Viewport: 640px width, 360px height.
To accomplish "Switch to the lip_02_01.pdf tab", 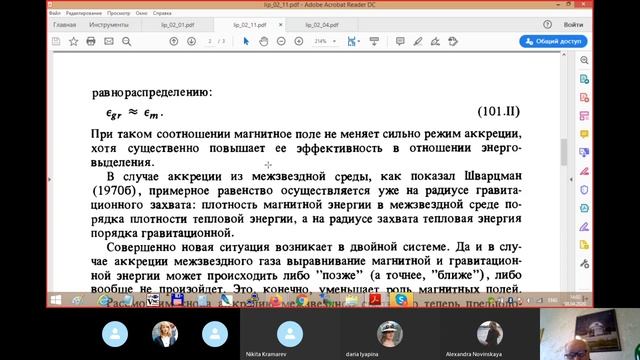I will point(177,25).
